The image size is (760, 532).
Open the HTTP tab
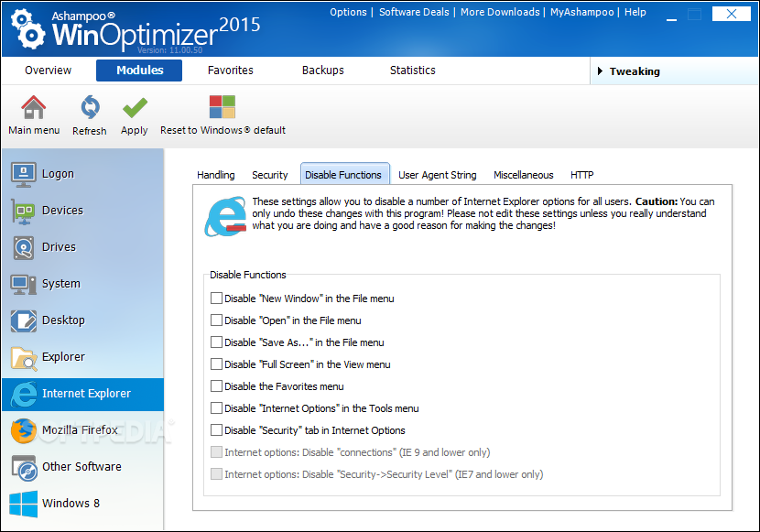point(581,175)
